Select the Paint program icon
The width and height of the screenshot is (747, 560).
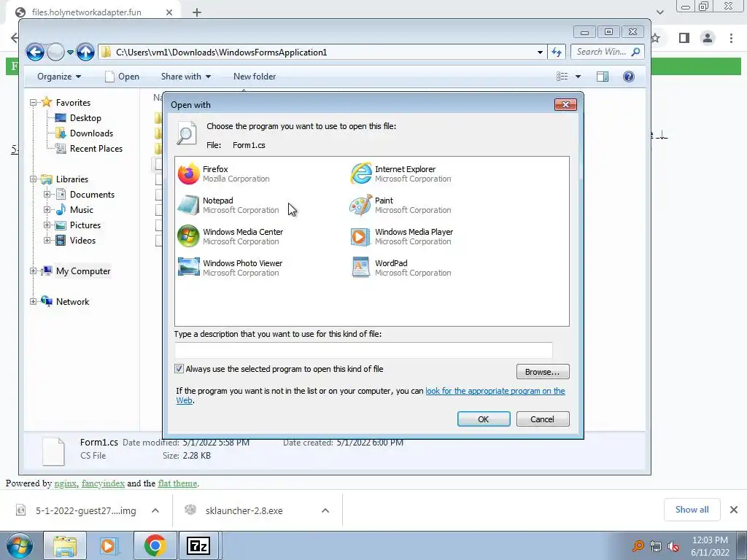[x=360, y=205]
